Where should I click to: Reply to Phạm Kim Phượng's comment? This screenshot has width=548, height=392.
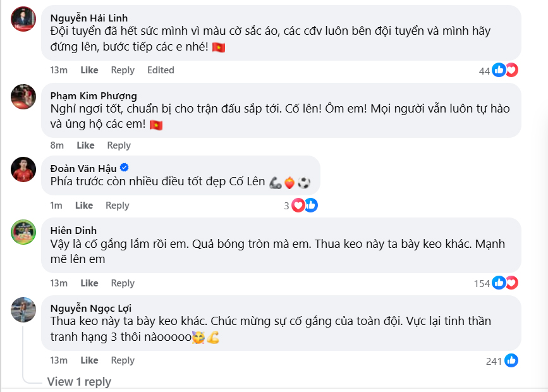(x=120, y=145)
